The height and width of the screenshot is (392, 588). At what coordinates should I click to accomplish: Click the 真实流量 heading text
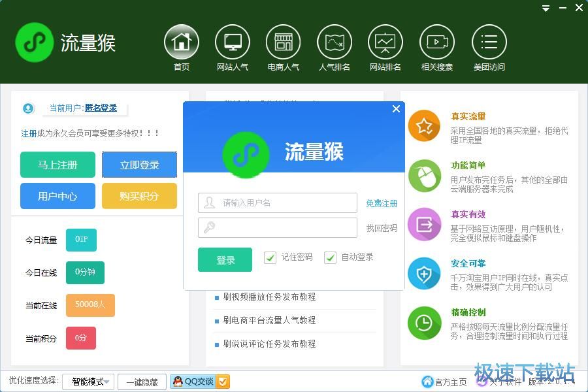pos(468,117)
